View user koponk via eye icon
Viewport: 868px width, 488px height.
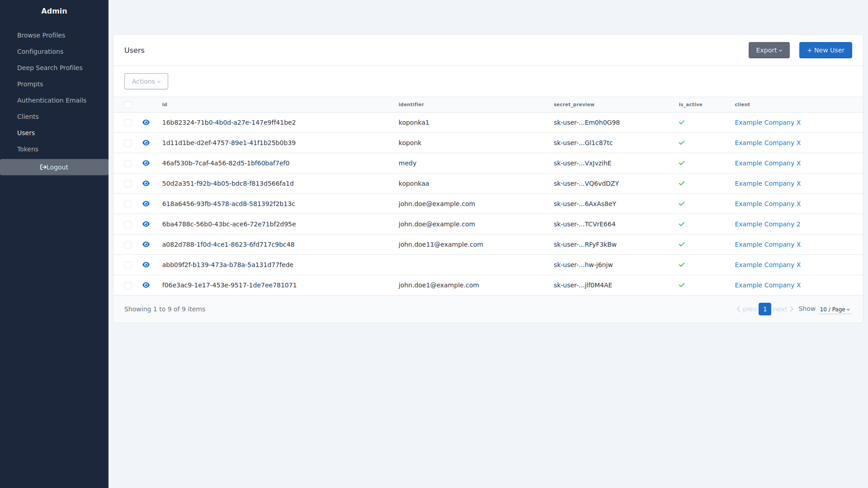point(146,143)
